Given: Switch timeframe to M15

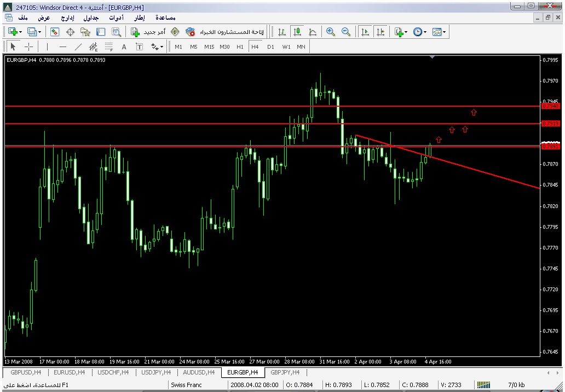Looking at the screenshot, I should 209,47.
